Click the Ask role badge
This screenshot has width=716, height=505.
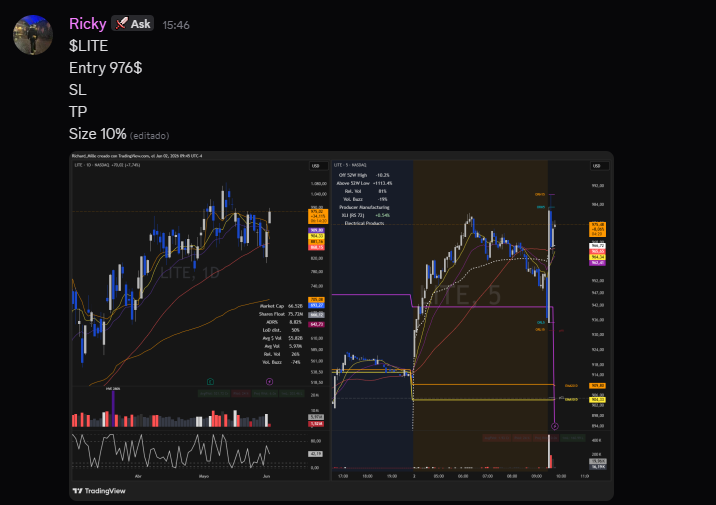pos(132,23)
